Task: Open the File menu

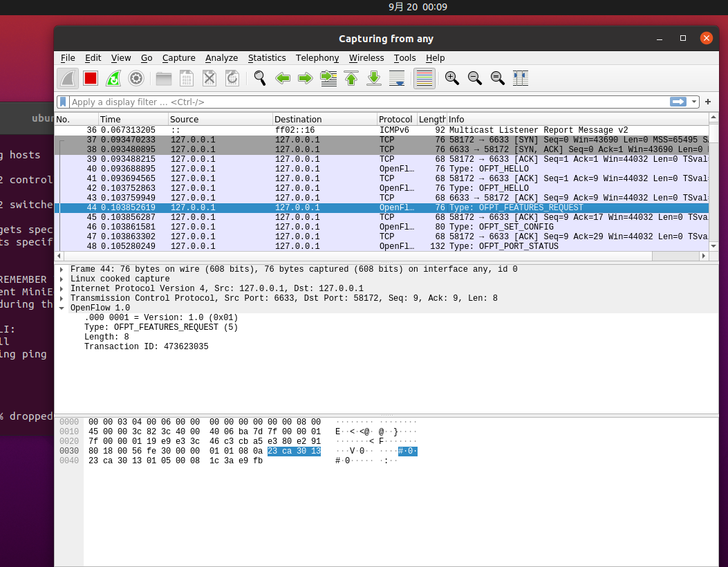Action: tap(68, 57)
